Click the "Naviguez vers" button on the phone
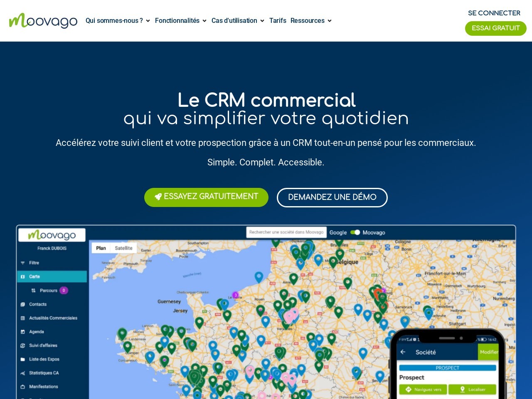This screenshot has height=399, width=532. click(x=424, y=389)
